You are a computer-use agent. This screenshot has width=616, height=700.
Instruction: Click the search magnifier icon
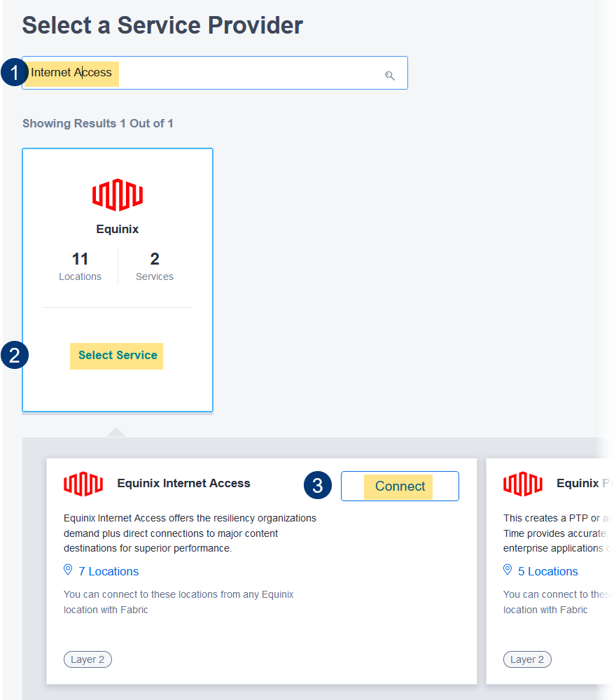390,76
